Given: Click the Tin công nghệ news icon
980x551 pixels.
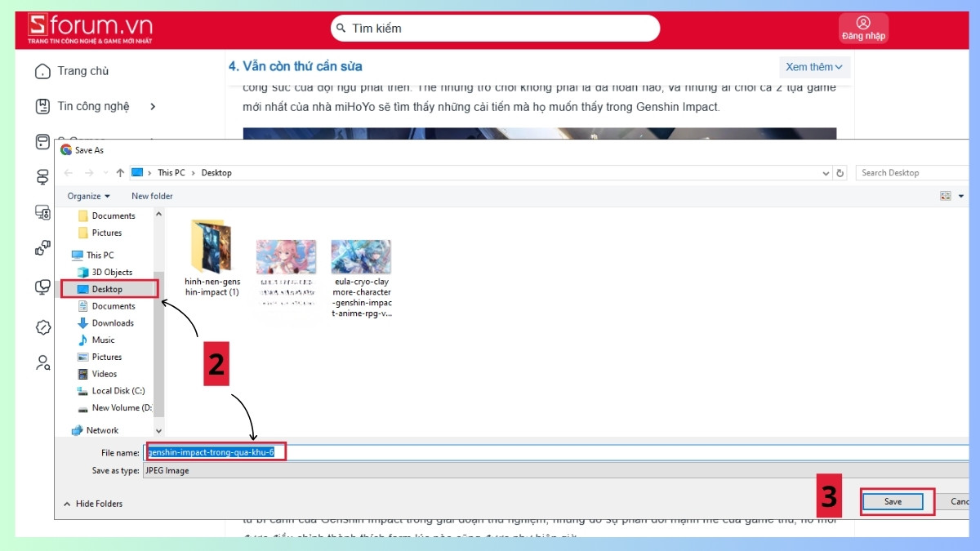Looking at the screenshot, I should pyautogui.click(x=42, y=106).
